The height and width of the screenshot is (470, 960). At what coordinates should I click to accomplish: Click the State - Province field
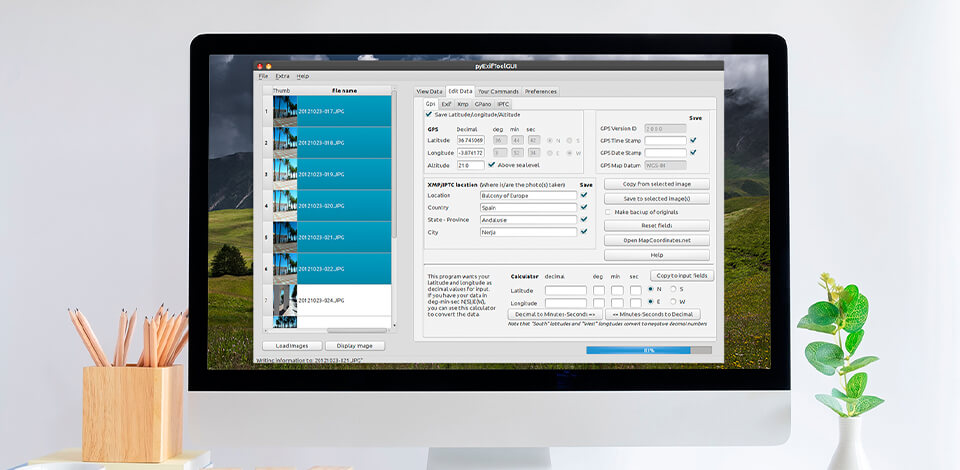tap(528, 220)
